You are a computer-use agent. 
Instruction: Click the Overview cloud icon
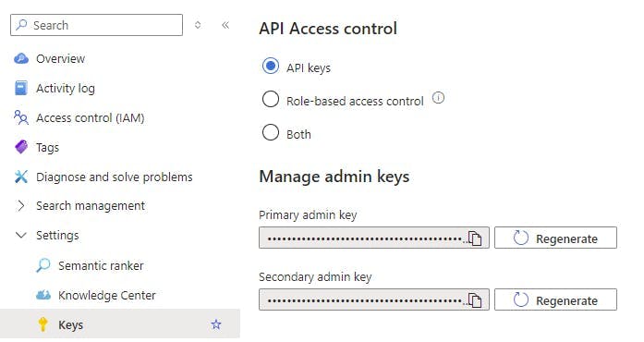coord(21,59)
